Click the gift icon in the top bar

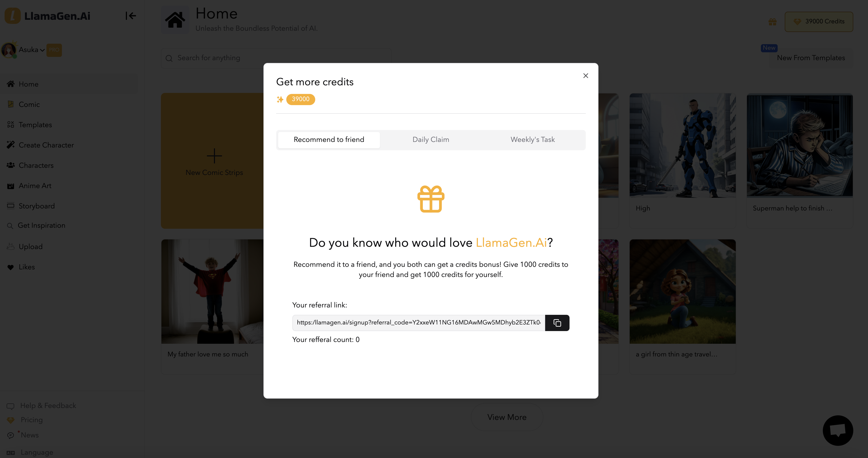pyautogui.click(x=772, y=22)
